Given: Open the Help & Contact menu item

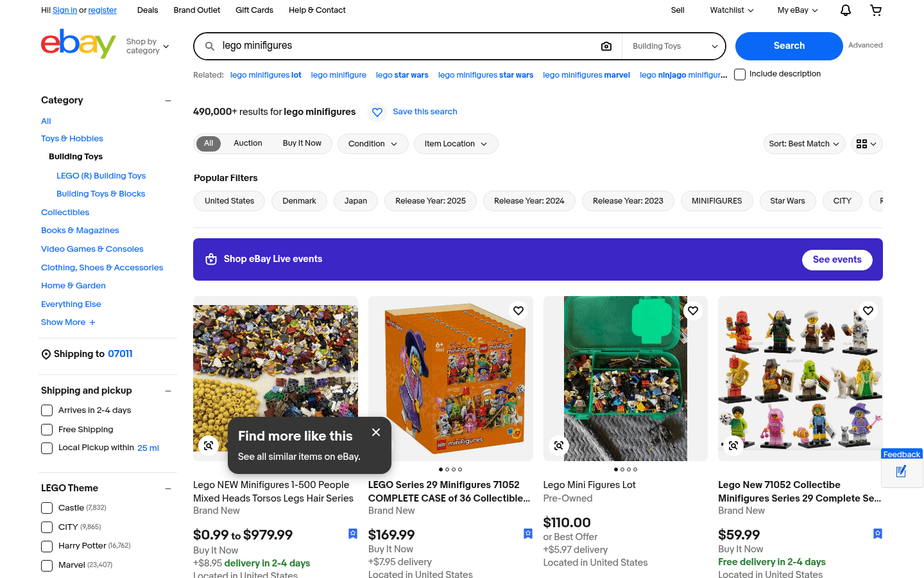Looking at the screenshot, I should (317, 10).
